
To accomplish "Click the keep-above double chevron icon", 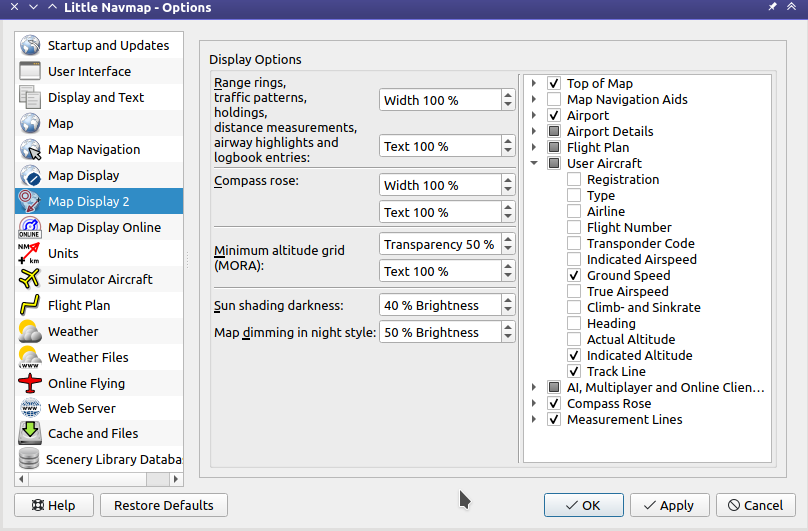I will (792, 7).
